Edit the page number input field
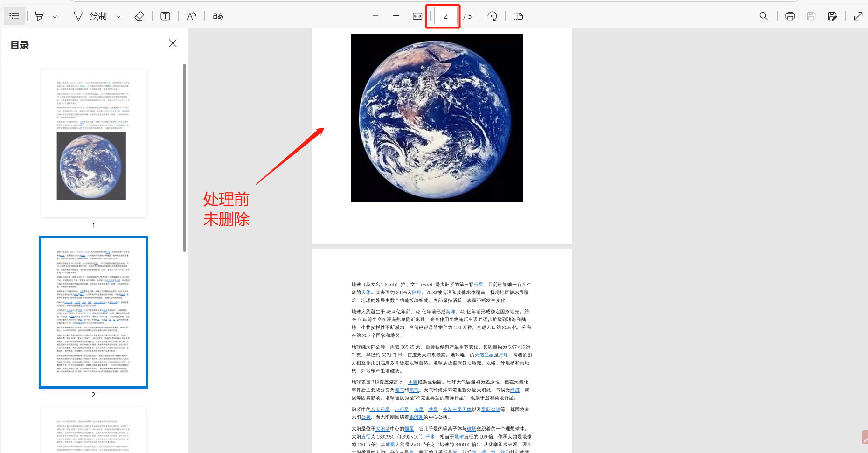868x453 pixels. [445, 15]
